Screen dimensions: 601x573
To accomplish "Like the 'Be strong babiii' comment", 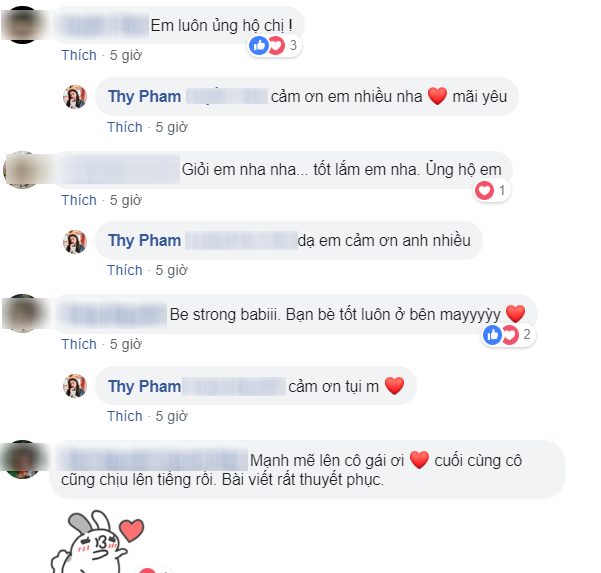I will click(x=79, y=344).
